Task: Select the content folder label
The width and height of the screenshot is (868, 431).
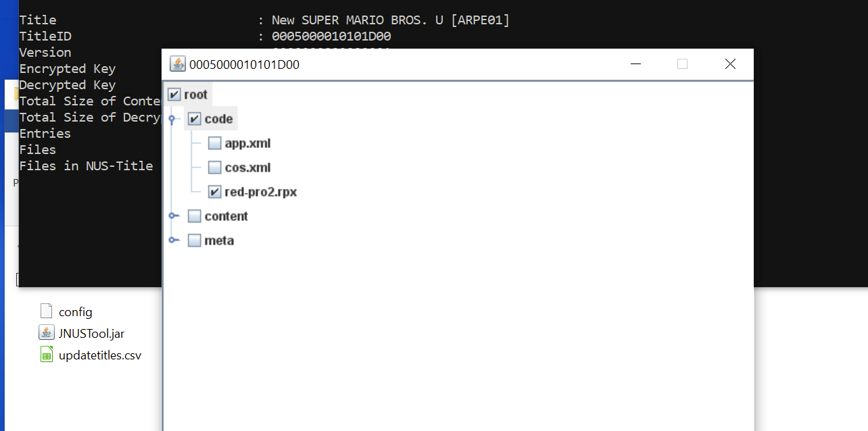Action: pos(226,216)
